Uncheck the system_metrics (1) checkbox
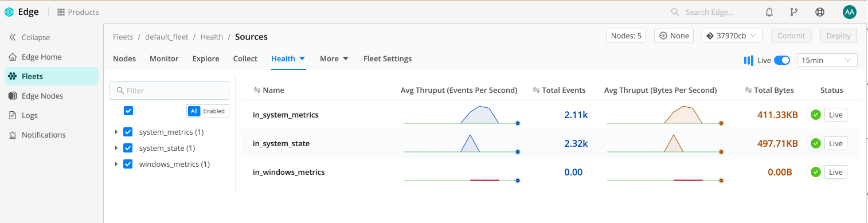The width and height of the screenshot is (868, 223). 128,132
